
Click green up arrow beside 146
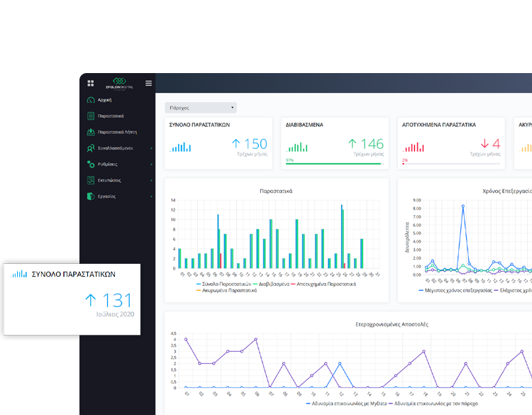point(353,143)
